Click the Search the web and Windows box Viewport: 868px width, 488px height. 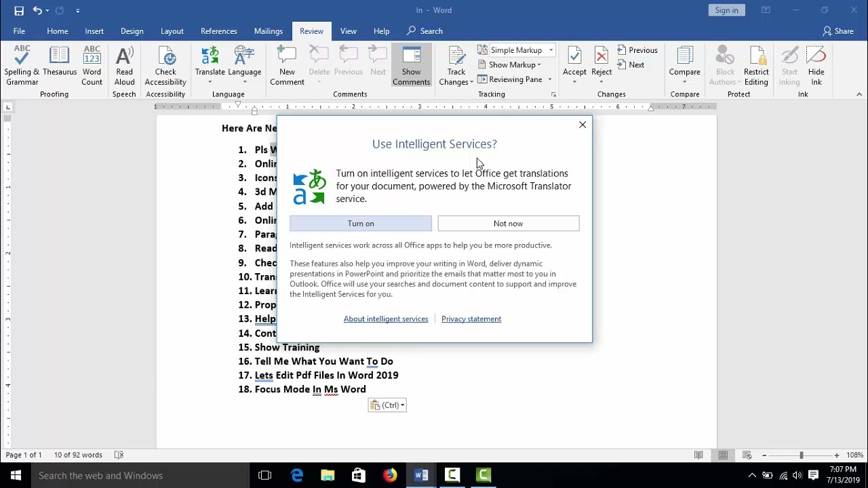(x=140, y=476)
